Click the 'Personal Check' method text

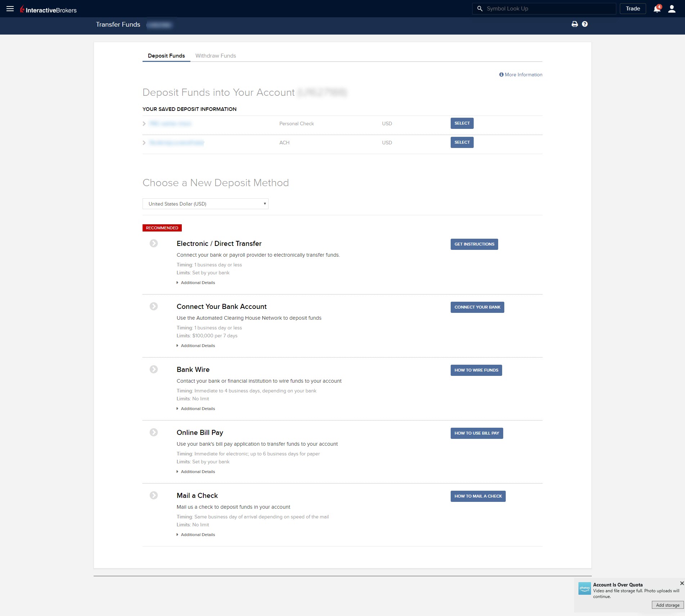click(x=297, y=123)
